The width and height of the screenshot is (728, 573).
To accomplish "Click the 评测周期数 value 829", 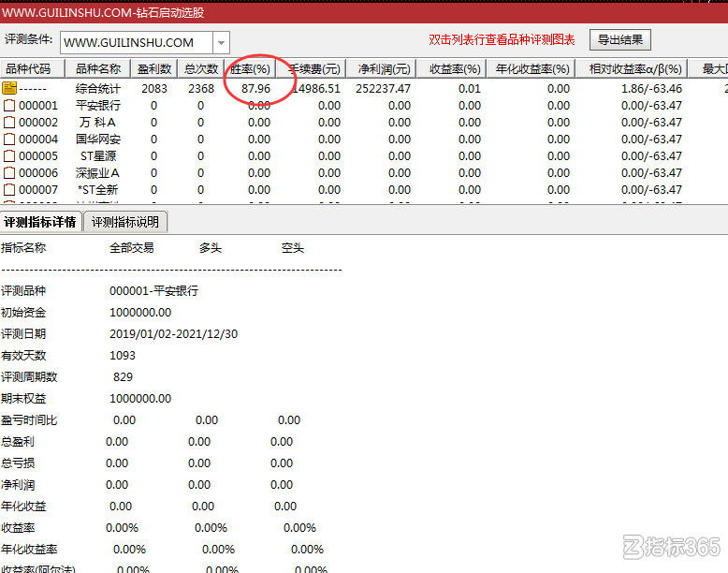I will [x=123, y=377].
